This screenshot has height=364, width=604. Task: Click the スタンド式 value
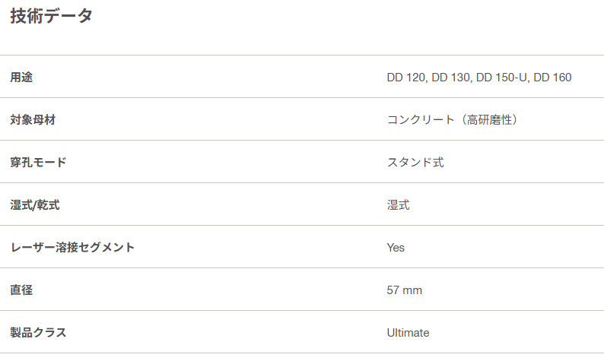(415, 162)
